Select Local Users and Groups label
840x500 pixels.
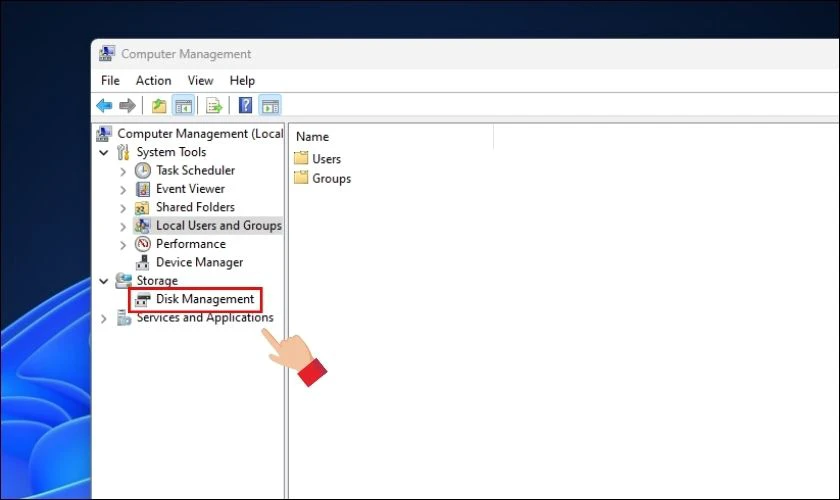[219, 226]
